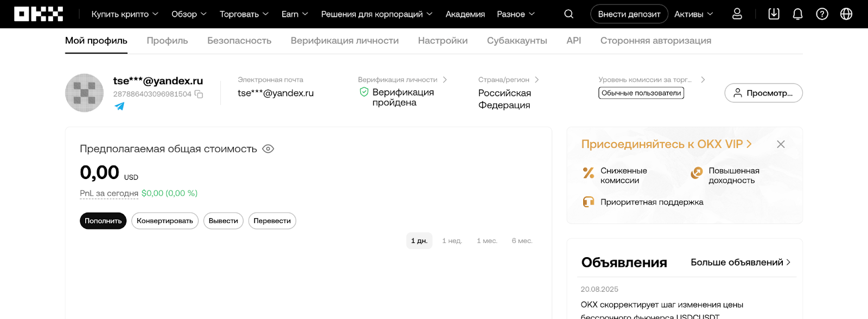Expand Решения для корпораций menu
The image size is (868, 319).
pyautogui.click(x=377, y=14)
